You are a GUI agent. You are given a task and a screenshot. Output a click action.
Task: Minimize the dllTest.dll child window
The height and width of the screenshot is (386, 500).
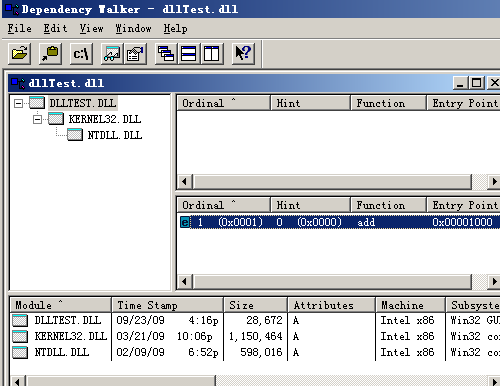(460, 83)
